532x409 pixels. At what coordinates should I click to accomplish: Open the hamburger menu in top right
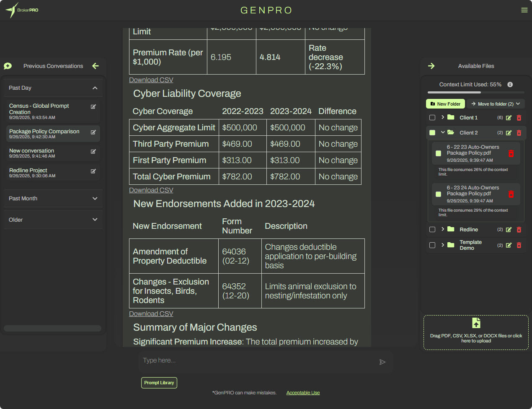pyautogui.click(x=524, y=10)
